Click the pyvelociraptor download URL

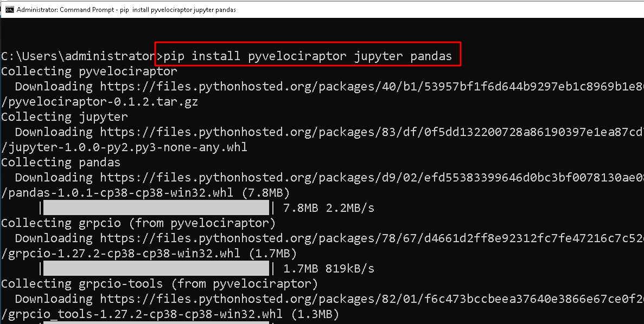[369, 86]
